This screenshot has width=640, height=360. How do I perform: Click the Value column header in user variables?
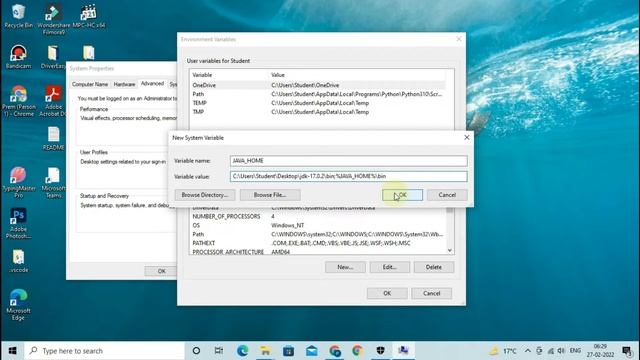click(x=358, y=75)
